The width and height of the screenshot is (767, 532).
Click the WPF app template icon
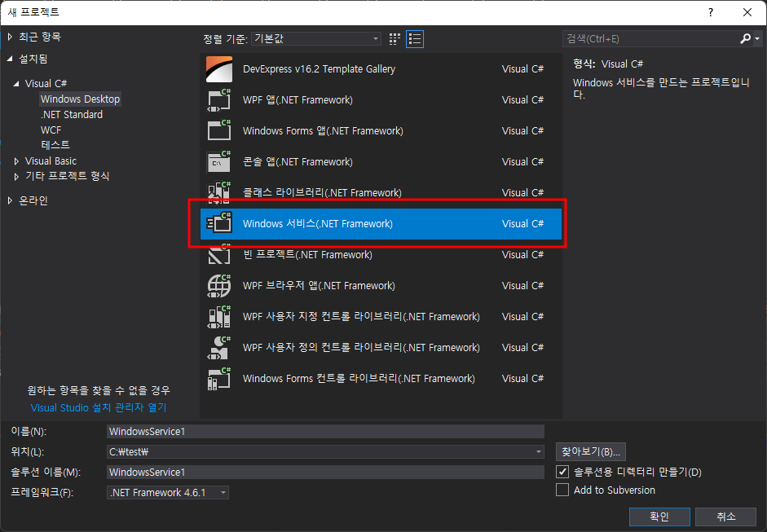[219, 99]
